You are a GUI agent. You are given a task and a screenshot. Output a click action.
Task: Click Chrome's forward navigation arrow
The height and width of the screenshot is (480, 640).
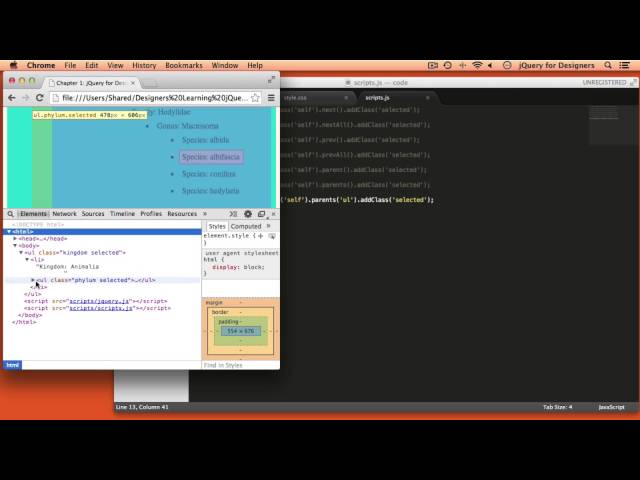pos(25,98)
